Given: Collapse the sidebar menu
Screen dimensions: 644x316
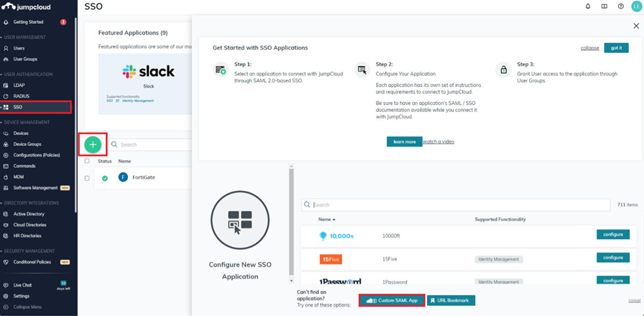Looking at the screenshot, I should point(27,307).
